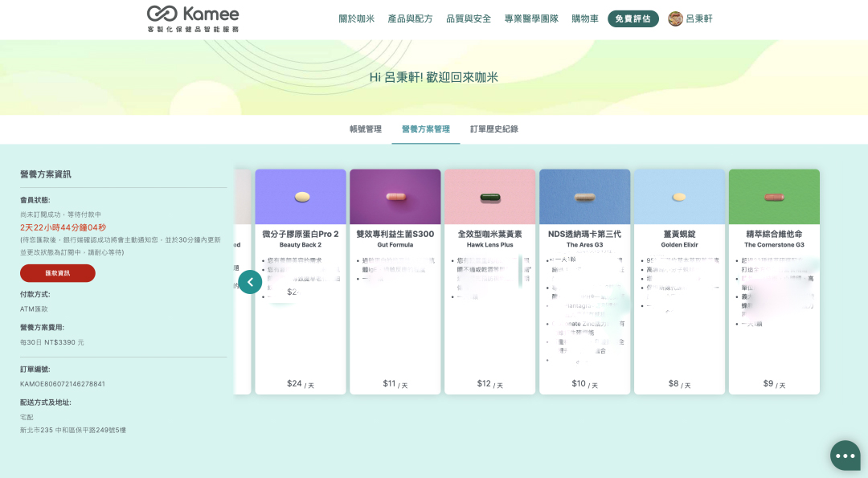
Task: Open 專業醫學團隊 menu
Action: [531, 18]
